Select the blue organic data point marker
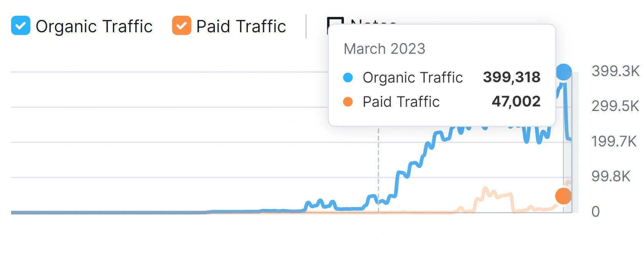The height and width of the screenshot is (262, 644). tap(563, 72)
